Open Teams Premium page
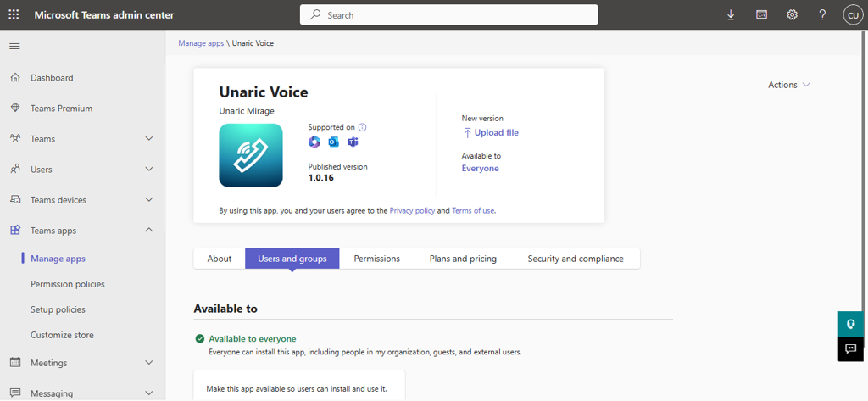 click(61, 108)
